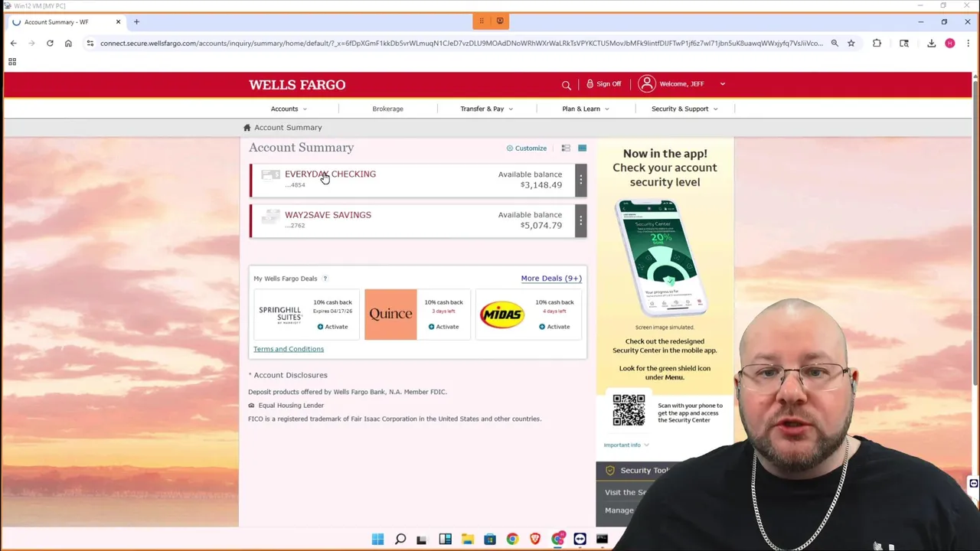This screenshot has width=980, height=551.
Task: Open the More Deals (9+) link
Action: (551, 279)
